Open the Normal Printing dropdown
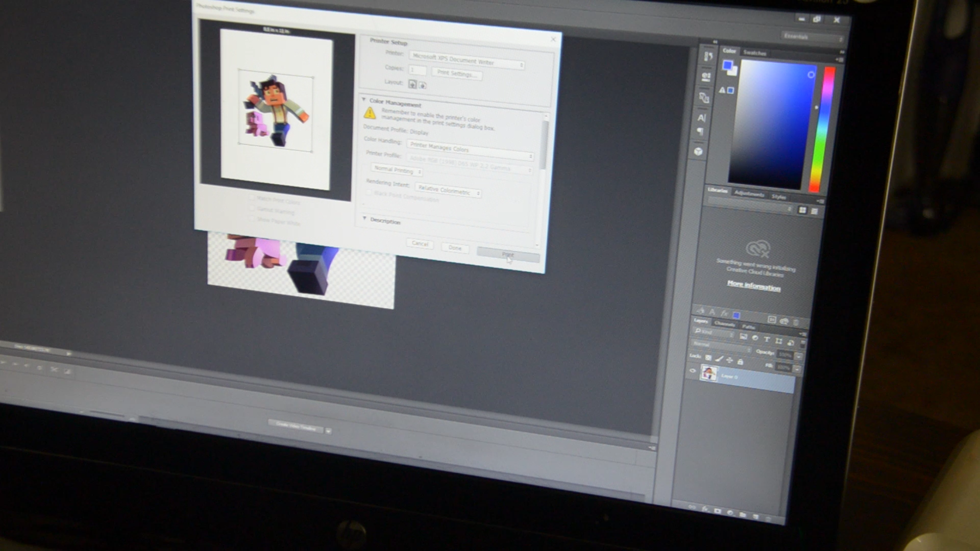 coord(397,170)
